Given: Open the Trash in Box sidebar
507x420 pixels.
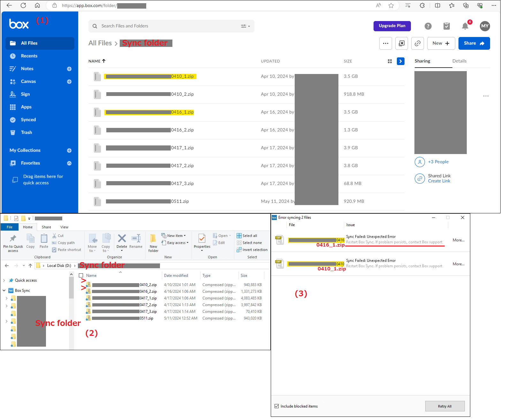Looking at the screenshot, I should point(26,132).
